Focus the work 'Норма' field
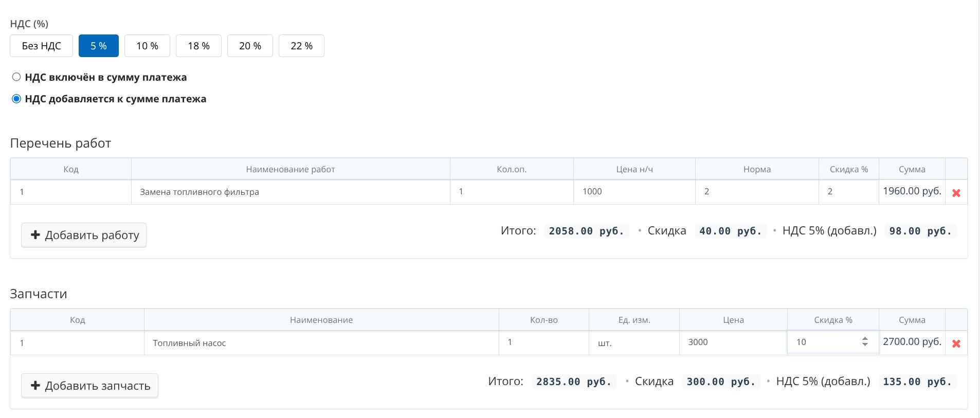The height and width of the screenshot is (418, 980). click(756, 192)
